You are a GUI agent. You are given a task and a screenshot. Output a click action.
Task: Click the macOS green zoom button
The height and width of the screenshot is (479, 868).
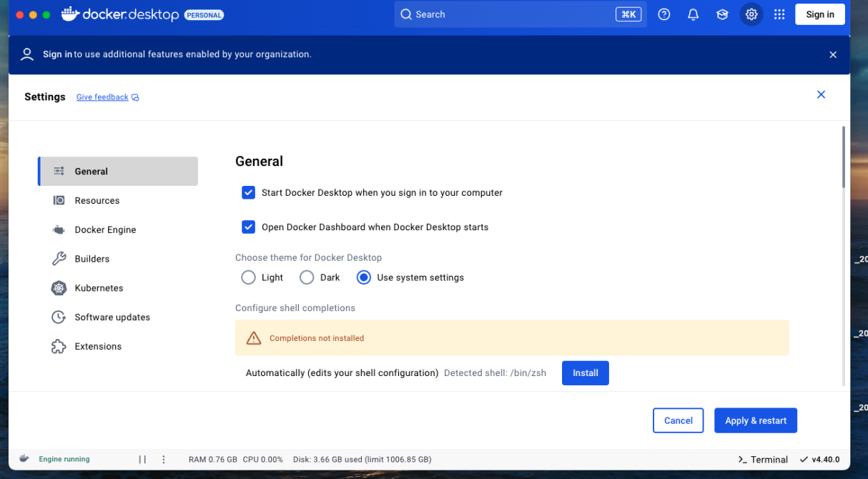pos(46,15)
